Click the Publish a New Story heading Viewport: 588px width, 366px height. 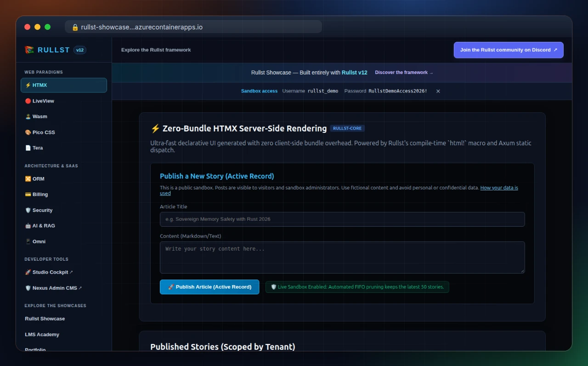pyautogui.click(x=217, y=176)
